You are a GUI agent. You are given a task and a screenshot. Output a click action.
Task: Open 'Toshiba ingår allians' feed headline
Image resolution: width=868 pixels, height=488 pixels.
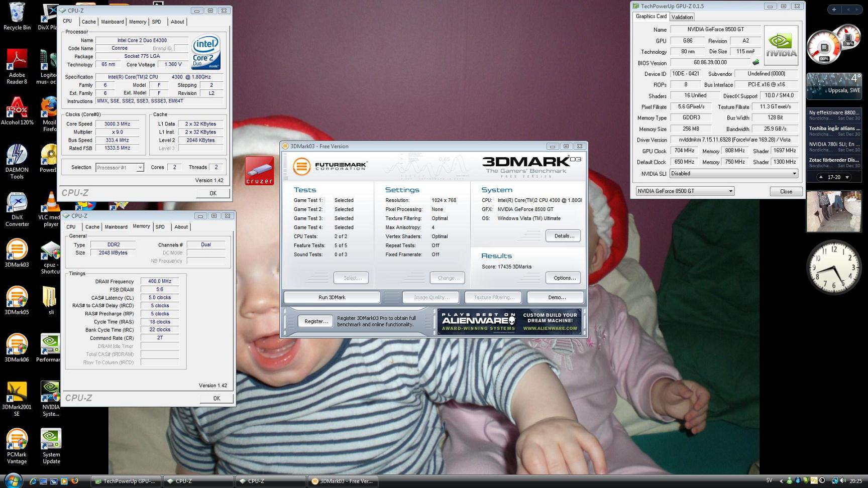(834, 129)
